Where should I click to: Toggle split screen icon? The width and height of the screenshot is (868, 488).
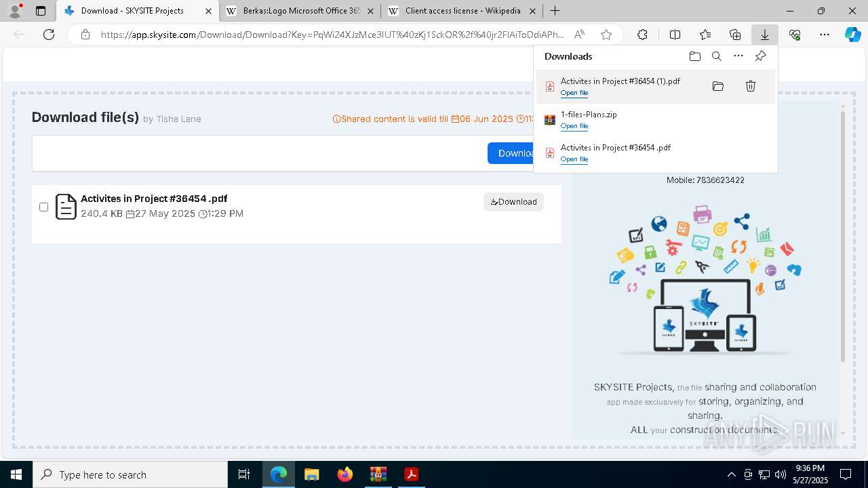[x=675, y=35]
